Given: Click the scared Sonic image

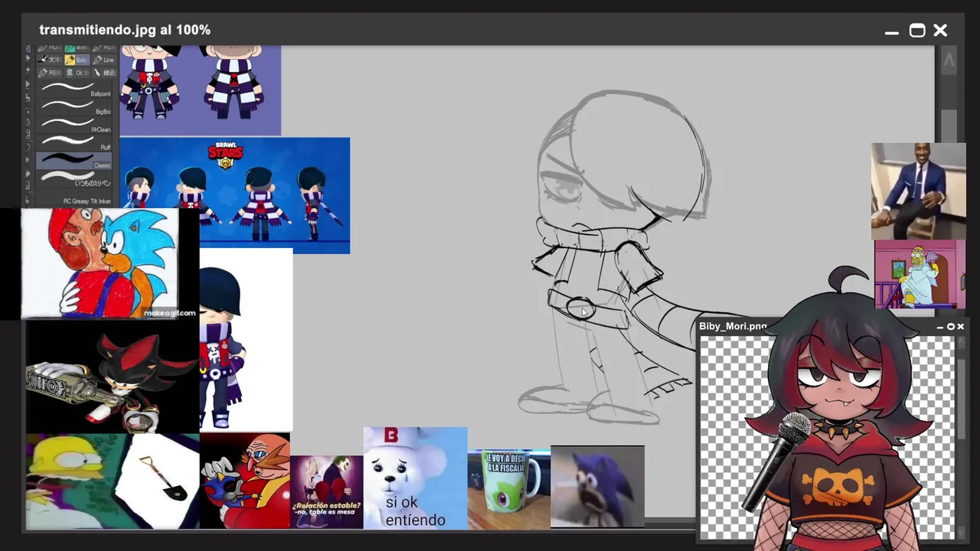Looking at the screenshot, I should [597, 487].
